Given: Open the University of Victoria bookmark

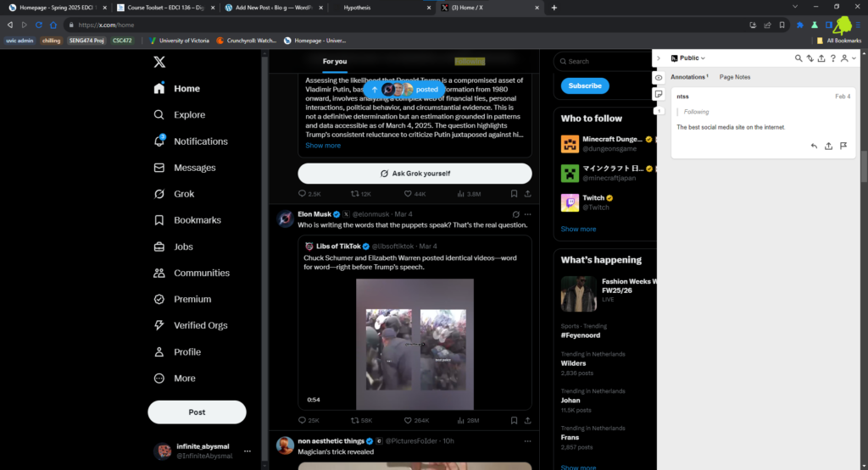Looking at the screenshot, I should tap(180, 41).
